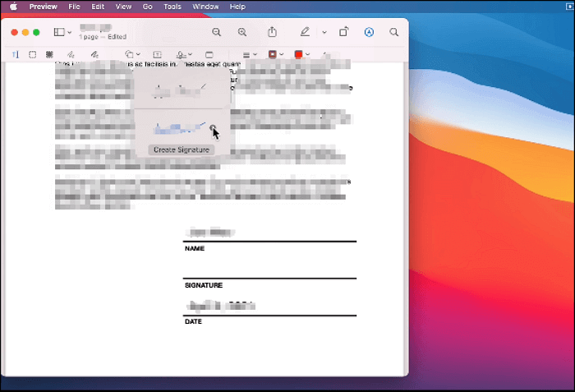Delete the second saved signature

(x=214, y=128)
